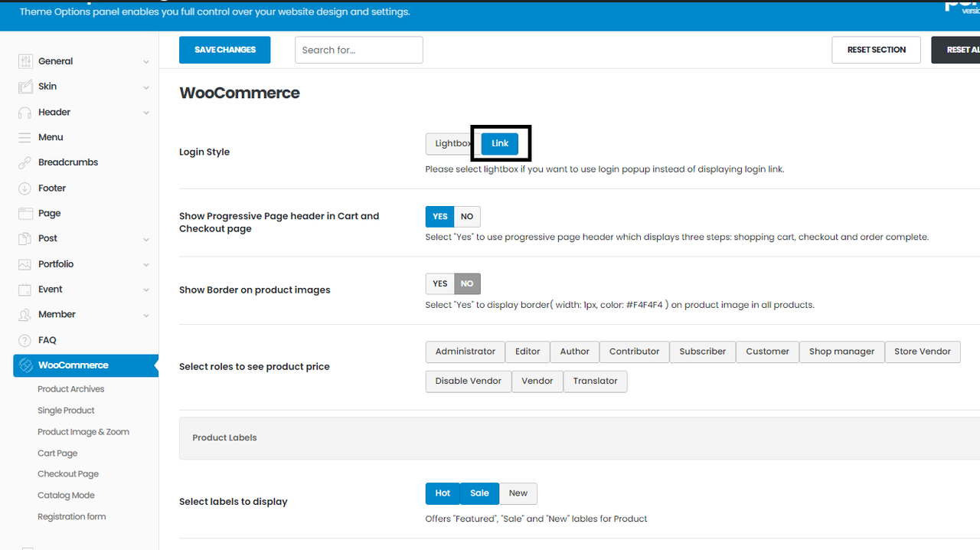The height and width of the screenshot is (550, 980).
Task: Expand the General section chevron
Action: click(x=146, y=62)
